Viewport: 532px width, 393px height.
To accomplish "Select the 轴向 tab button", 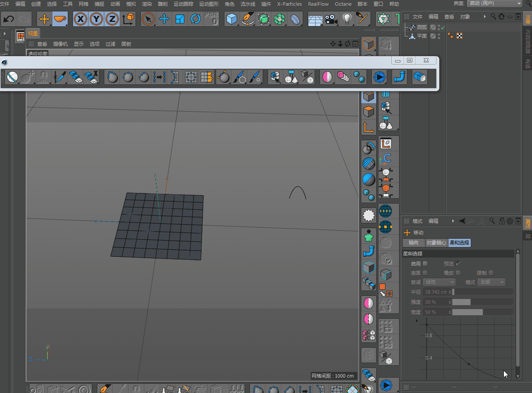I will click(x=414, y=243).
